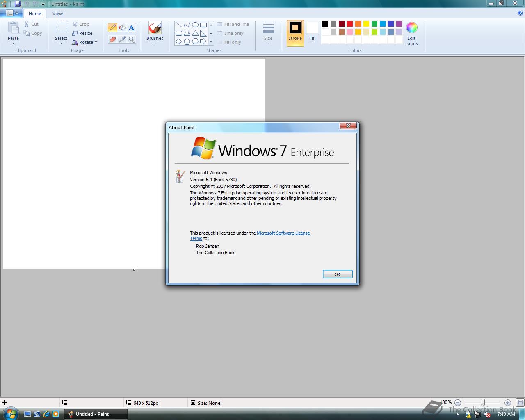Image resolution: width=525 pixels, height=420 pixels.
Task: Click the Cut scissors button
Action: [x=31, y=24]
